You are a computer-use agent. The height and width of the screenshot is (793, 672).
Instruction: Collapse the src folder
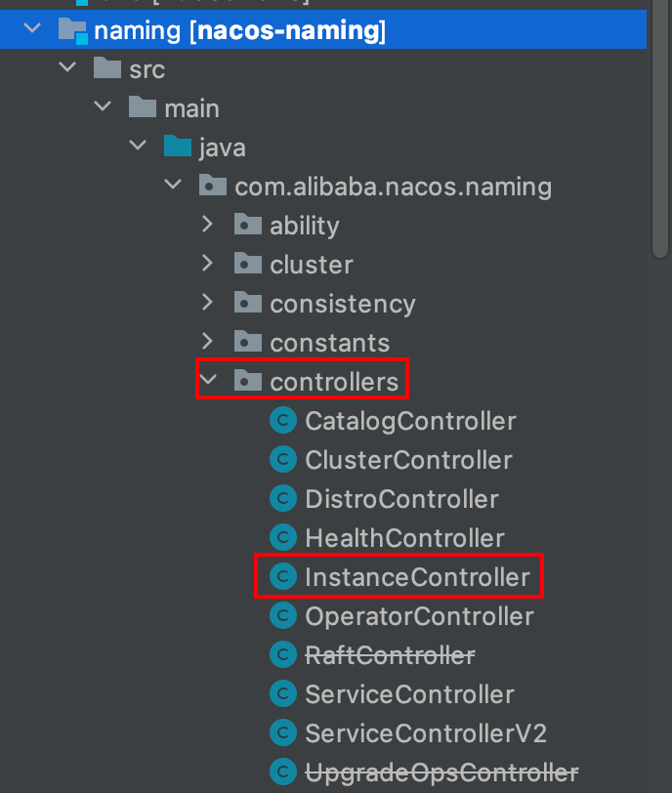(66, 69)
